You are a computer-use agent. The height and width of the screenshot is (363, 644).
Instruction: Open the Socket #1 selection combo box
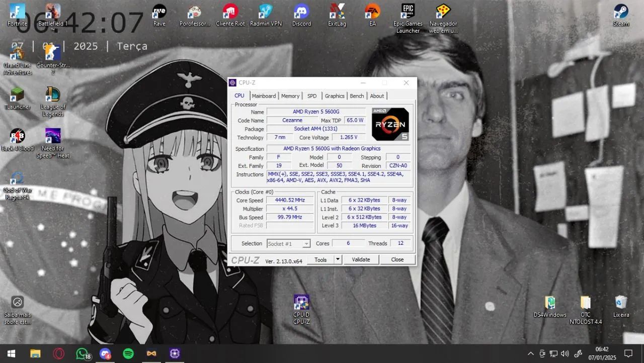click(288, 244)
